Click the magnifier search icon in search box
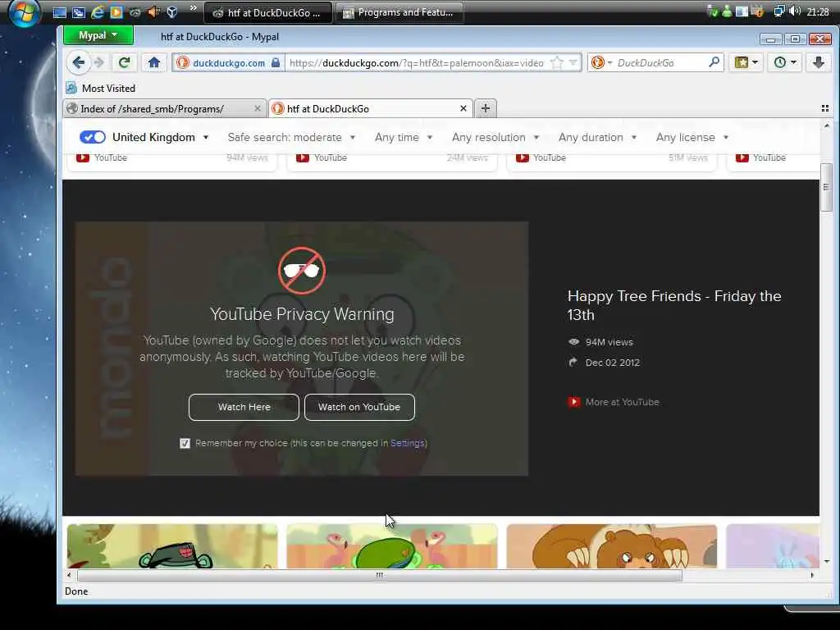 714,62
